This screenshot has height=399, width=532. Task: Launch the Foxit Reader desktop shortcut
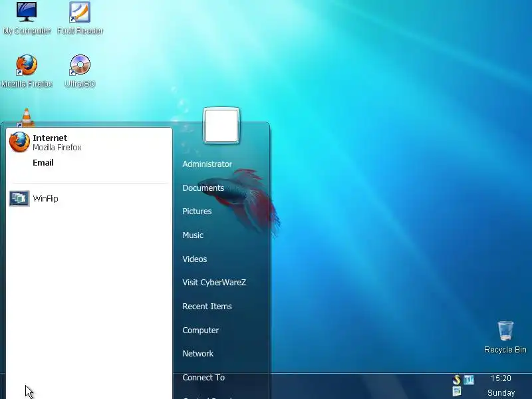pyautogui.click(x=80, y=18)
